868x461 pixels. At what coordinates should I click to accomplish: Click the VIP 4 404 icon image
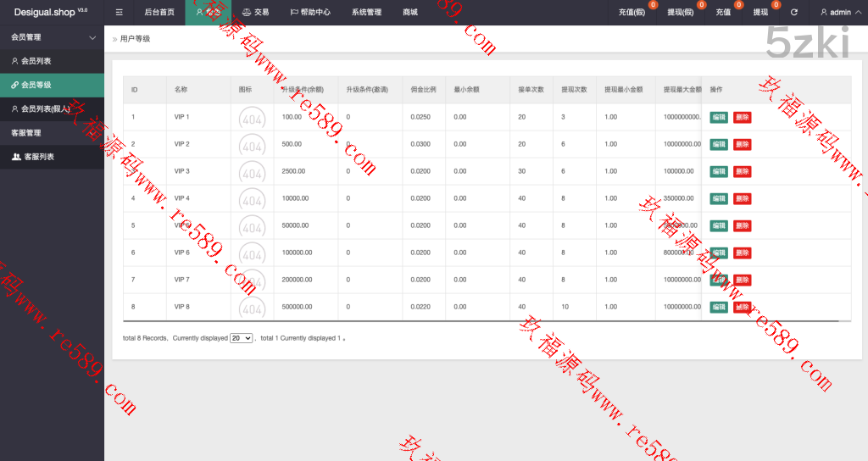251,199
